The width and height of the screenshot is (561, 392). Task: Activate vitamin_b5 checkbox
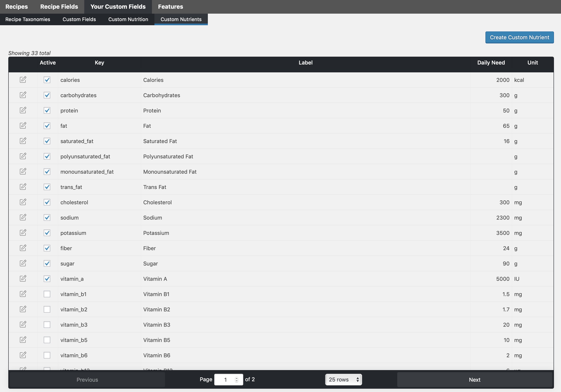click(47, 340)
